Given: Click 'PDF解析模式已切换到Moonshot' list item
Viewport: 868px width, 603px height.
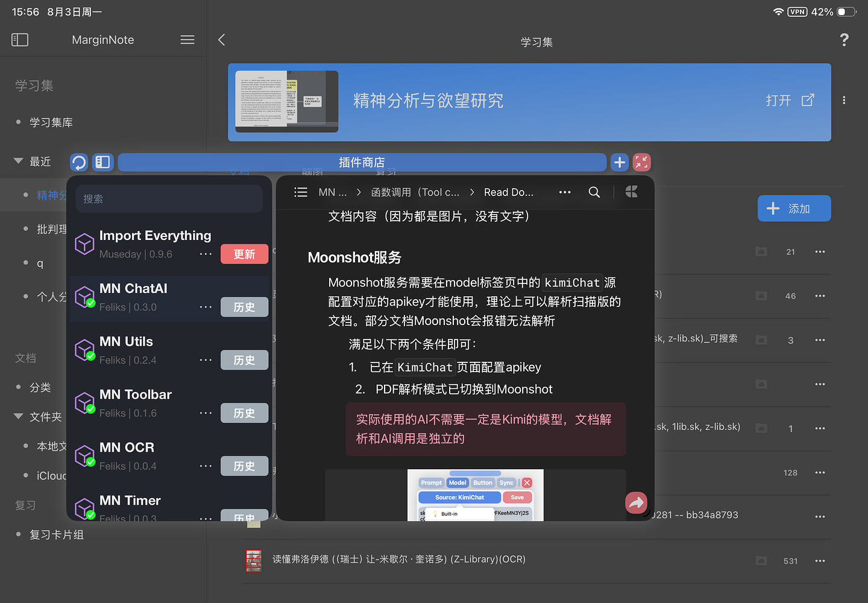Looking at the screenshot, I should pyautogui.click(x=464, y=390).
